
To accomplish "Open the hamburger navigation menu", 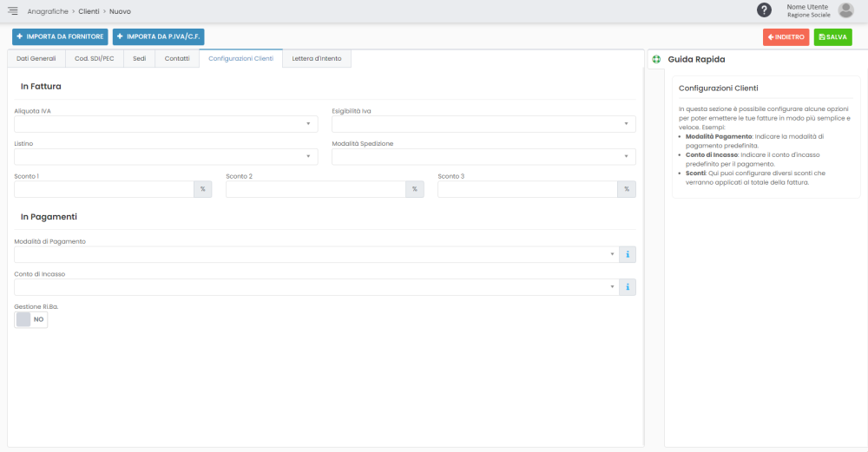I will tap(13, 10).
